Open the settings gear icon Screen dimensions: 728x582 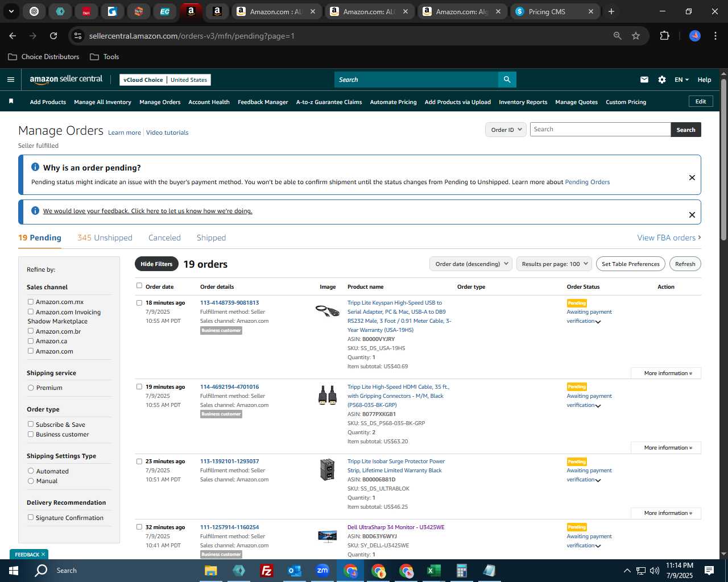coord(662,80)
